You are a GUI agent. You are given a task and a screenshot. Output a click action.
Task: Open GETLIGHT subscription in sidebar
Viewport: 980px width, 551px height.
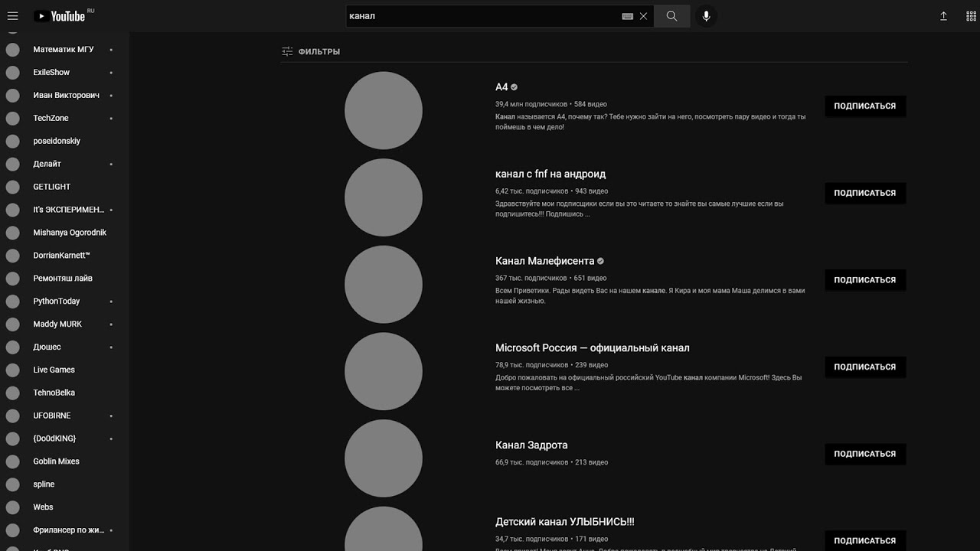click(64, 187)
